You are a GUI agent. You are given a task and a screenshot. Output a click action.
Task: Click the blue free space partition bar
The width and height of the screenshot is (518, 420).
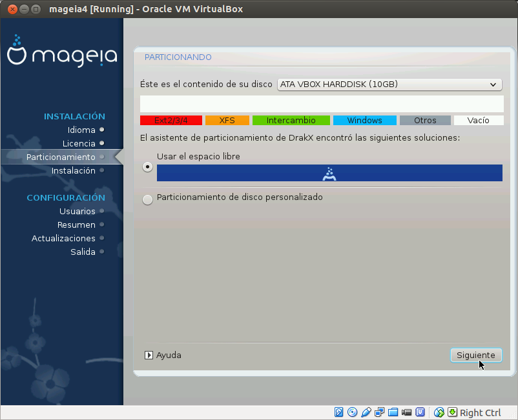click(x=329, y=173)
